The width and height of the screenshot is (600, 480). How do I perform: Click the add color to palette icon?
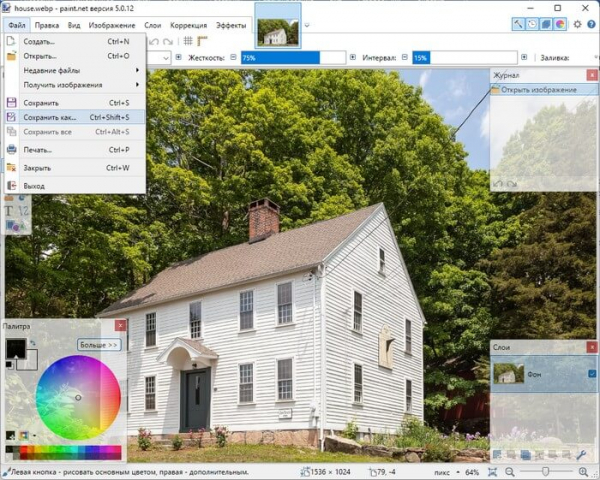pyautogui.click(x=10, y=435)
